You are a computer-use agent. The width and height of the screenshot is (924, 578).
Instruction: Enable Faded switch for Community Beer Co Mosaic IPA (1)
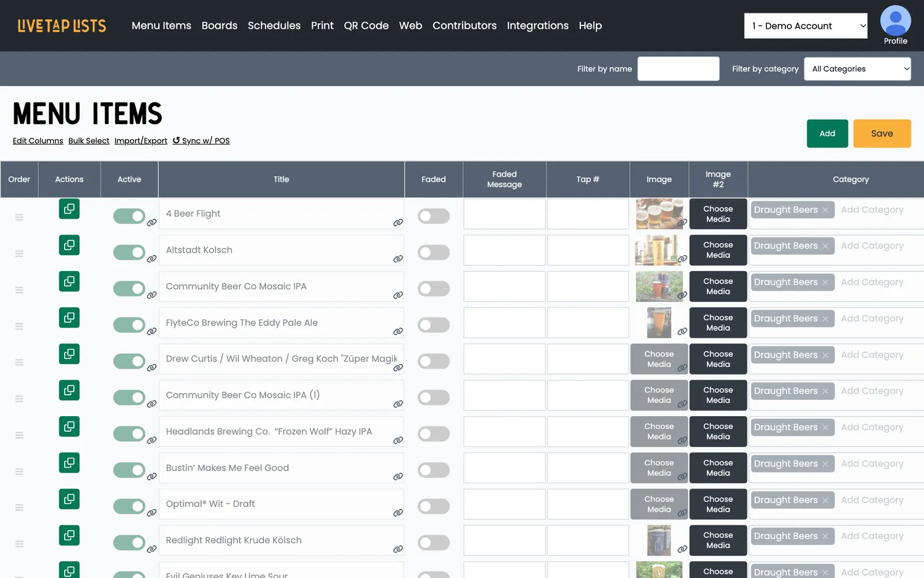434,397
